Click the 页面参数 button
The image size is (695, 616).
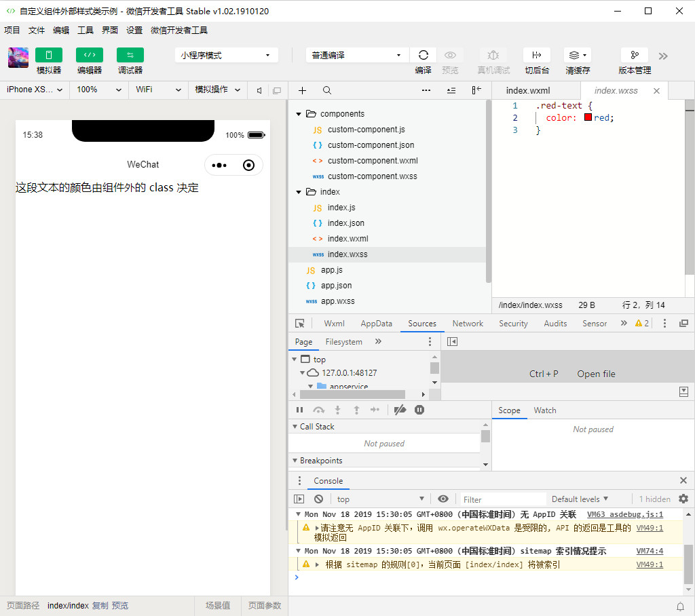pyautogui.click(x=265, y=605)
